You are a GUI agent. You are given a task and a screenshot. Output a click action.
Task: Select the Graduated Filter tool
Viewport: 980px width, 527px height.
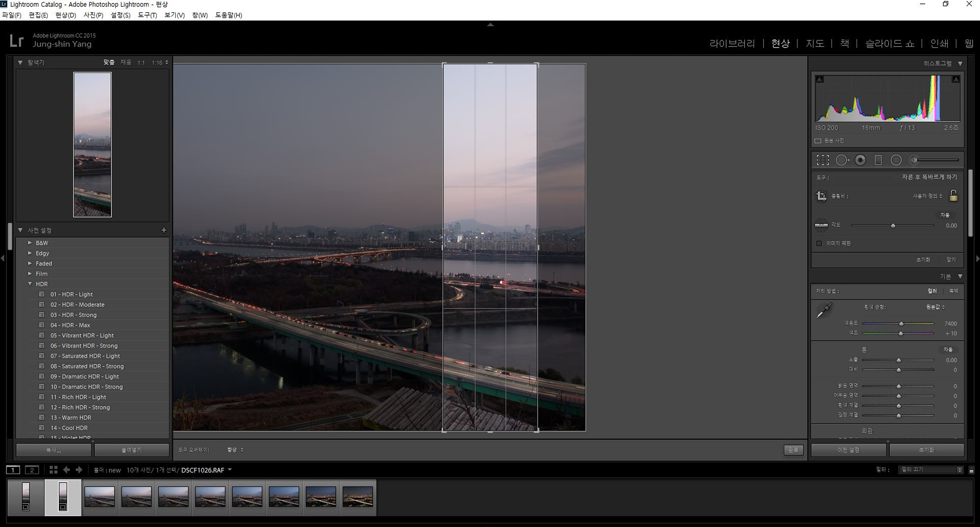point(878,160)
